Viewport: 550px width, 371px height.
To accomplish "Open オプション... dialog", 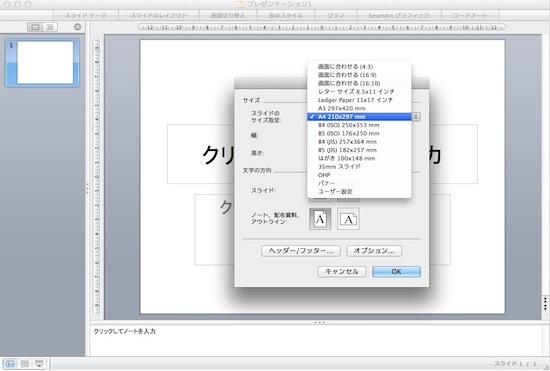I will pos(374,251).
